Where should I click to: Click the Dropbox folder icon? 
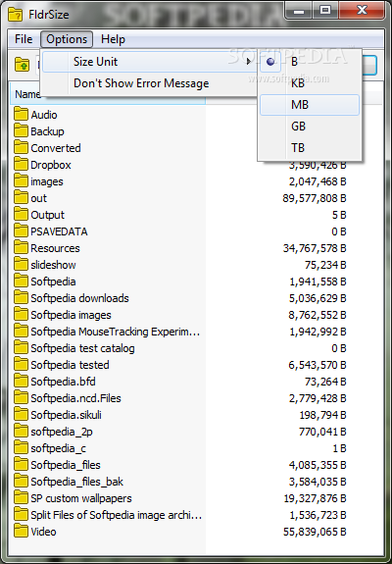click(21, 165)
